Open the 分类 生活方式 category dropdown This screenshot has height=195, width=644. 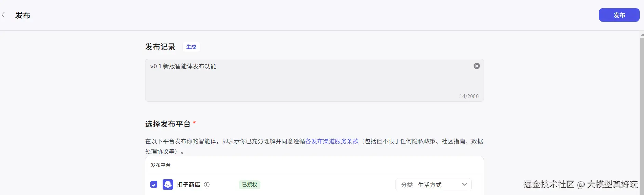(433, 184)
